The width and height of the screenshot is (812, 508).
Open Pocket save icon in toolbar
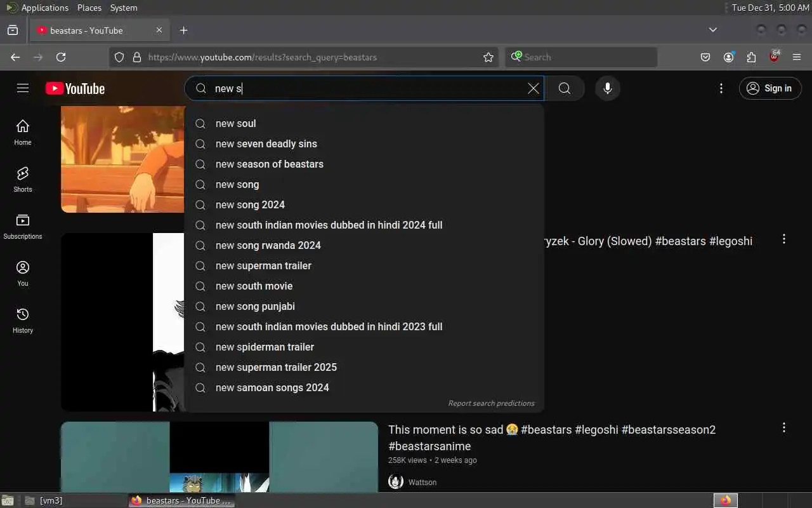tap(705, 57)
